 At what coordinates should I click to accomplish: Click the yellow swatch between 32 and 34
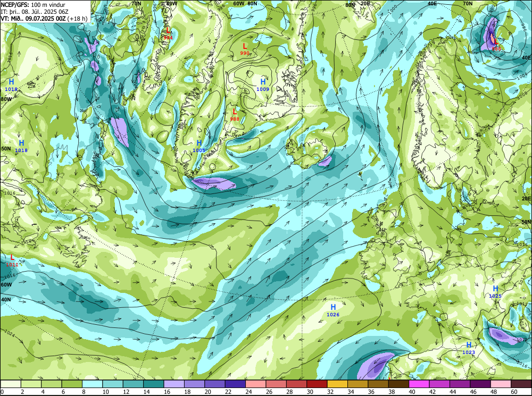(337, 384)
